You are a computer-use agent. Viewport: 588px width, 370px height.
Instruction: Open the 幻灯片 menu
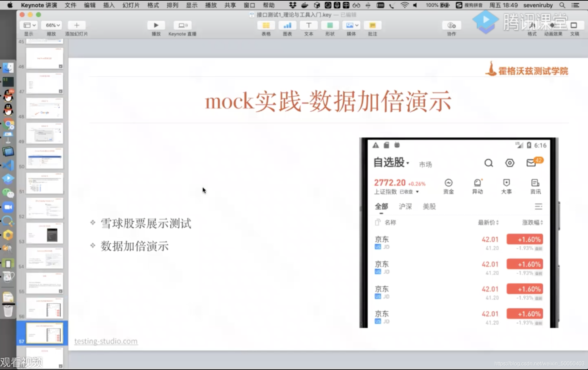131,5
